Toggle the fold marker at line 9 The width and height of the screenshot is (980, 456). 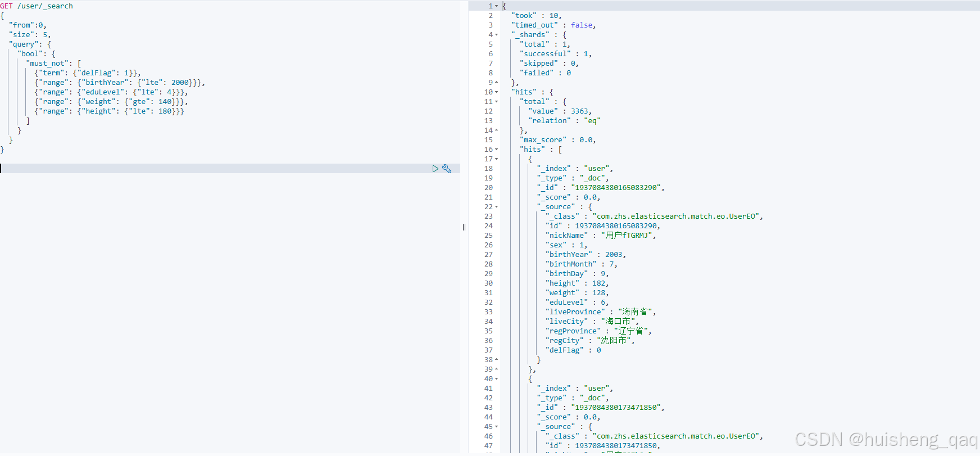(497, 83)
